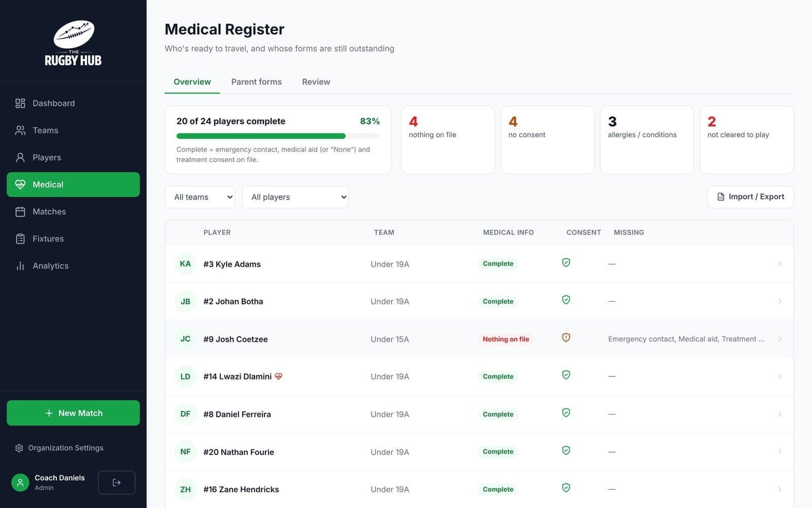Expand Kyle Adams row chevron
This screenshot has width=812, height=508.
(780, 264)
